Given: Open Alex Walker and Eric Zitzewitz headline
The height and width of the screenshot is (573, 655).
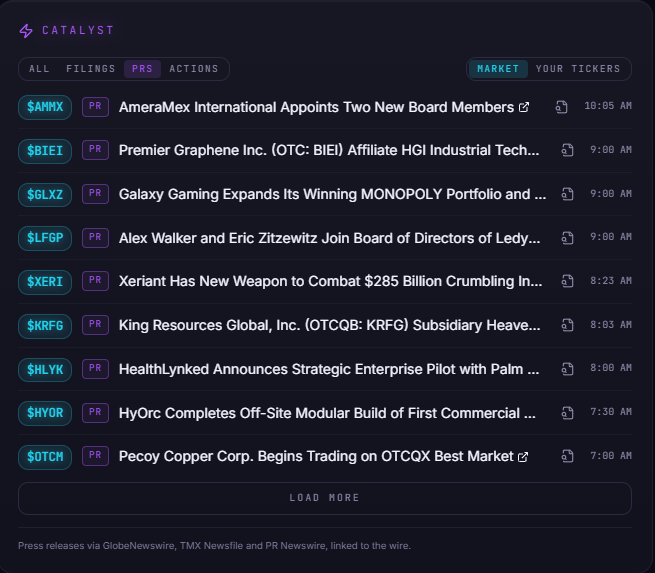Looking at the screenshot, I should click(329, 238).
